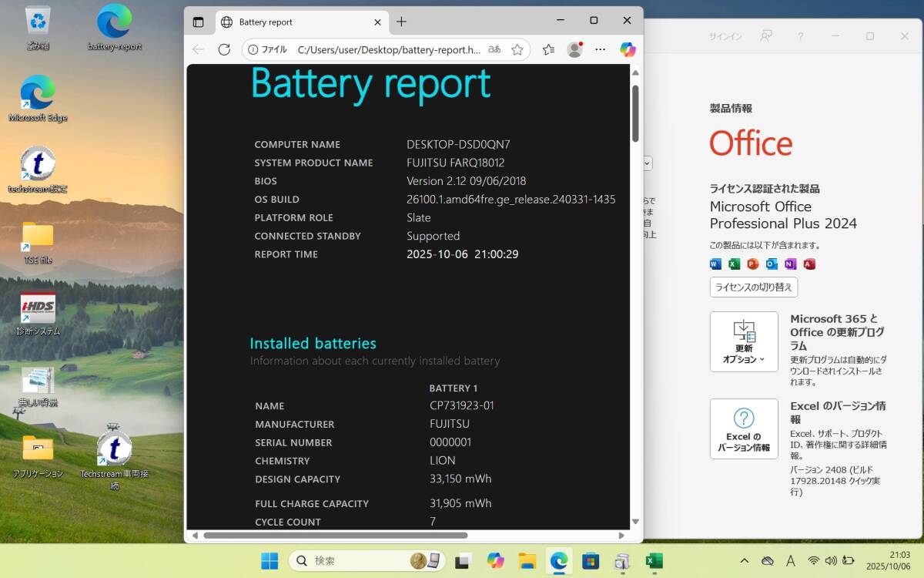924x578 pixels.
Task: Click the サインイン link in Excel
Action: pyautogui.click(x=725, y=36)
